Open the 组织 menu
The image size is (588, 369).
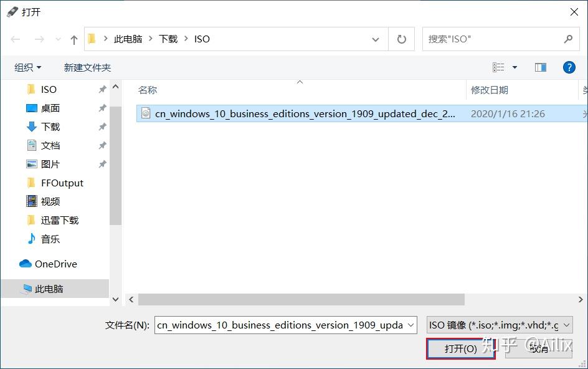tap(27, 67)
